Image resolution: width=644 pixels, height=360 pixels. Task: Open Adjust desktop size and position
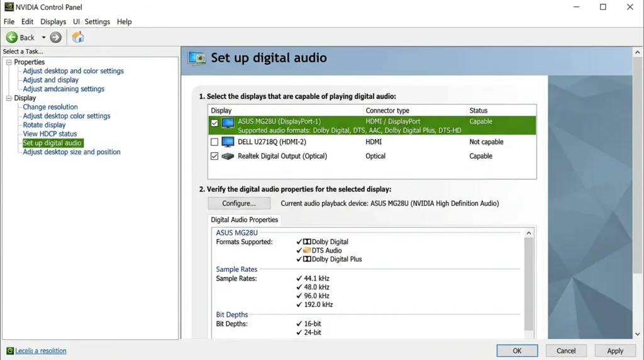(72, 152)
